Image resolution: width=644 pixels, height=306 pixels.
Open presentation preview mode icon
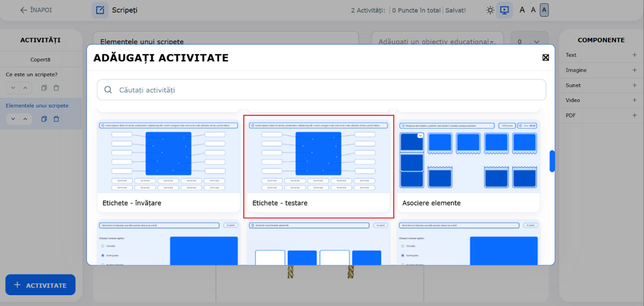point(504,10)
